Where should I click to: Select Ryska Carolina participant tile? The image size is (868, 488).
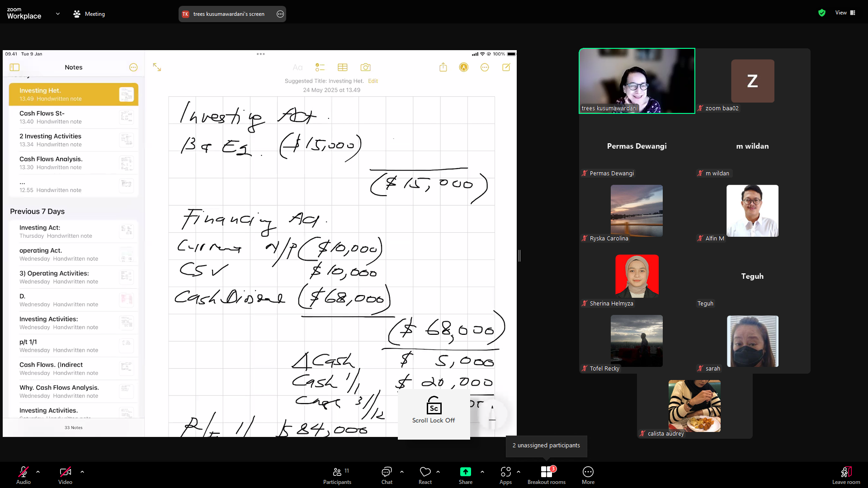coord(637,211)
